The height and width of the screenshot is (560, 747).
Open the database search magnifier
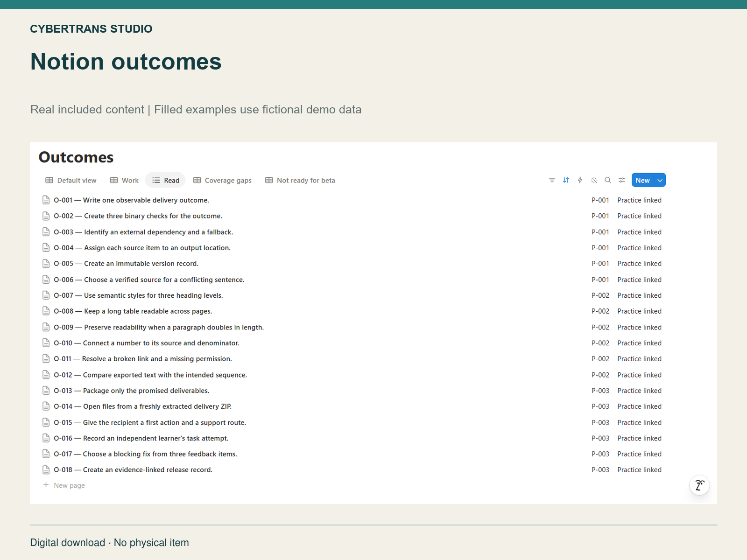click(x=608, y=180)
